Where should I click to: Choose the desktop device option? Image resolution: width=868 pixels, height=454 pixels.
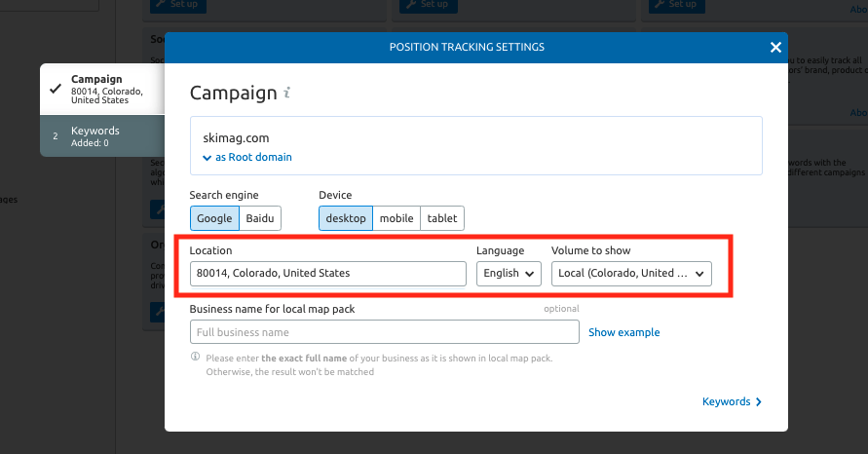point(346,218)
